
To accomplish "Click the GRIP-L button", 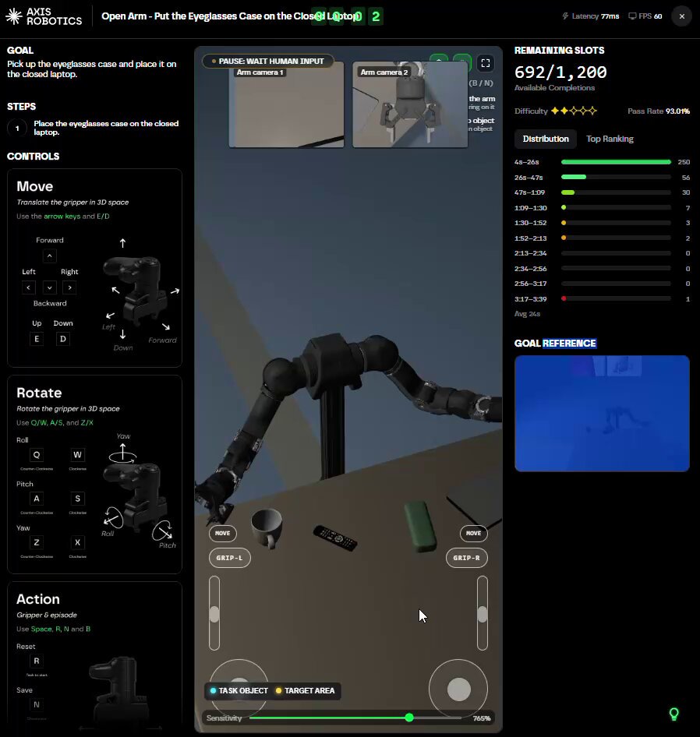I will (230, 558).
